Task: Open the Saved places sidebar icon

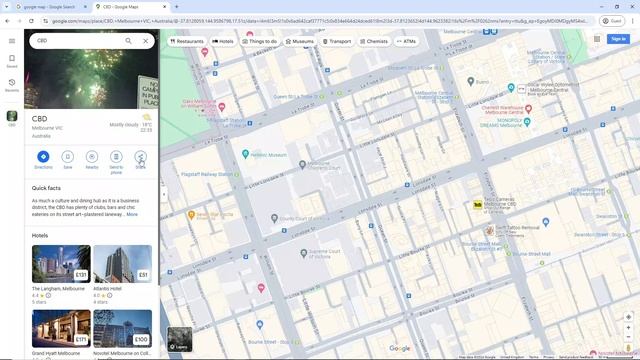Action: (x=12, y=61)
